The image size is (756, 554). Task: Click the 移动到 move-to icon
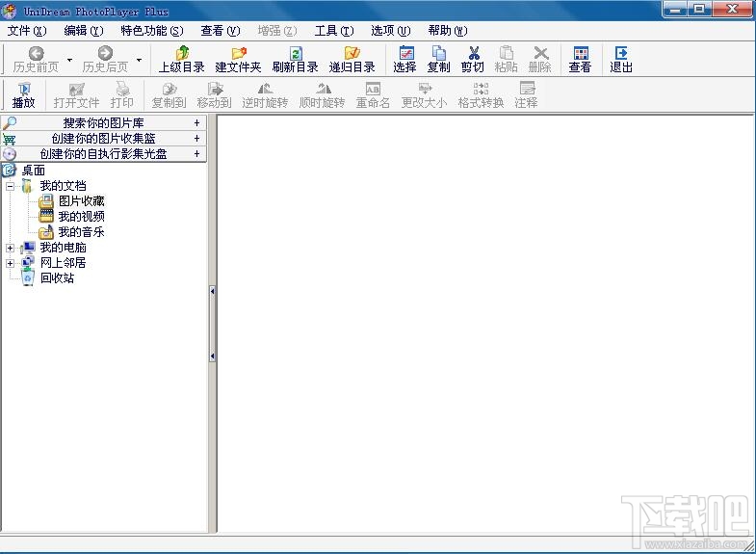(215, 89)
